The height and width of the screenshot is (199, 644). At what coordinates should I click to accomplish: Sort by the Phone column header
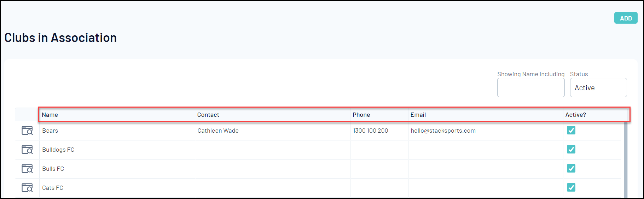(x=361, y=115)
